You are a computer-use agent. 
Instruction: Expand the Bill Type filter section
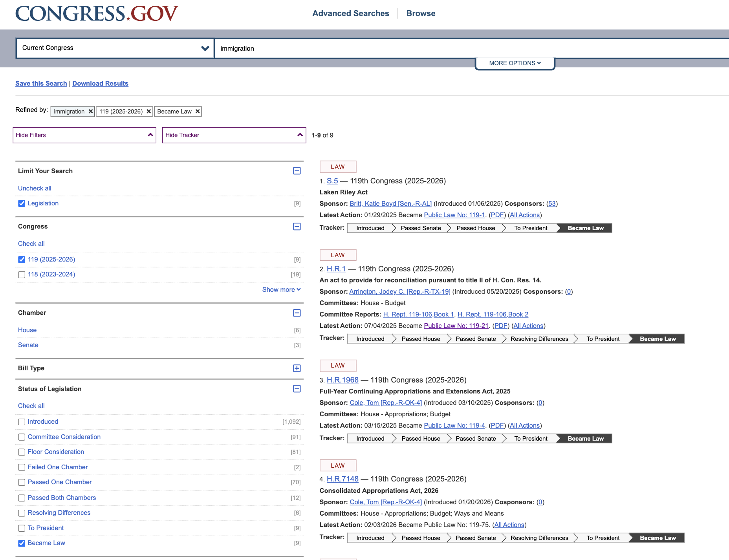(x=297, y=368)
